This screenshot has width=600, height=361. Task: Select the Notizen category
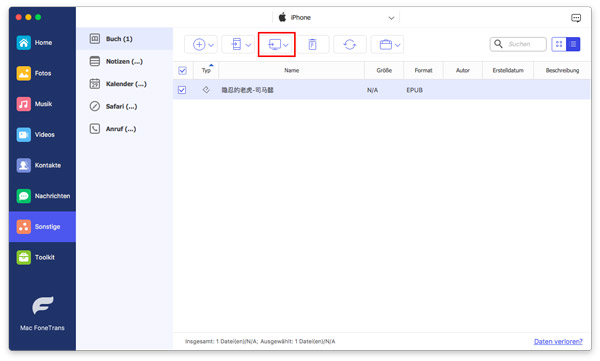pos(125,61)
